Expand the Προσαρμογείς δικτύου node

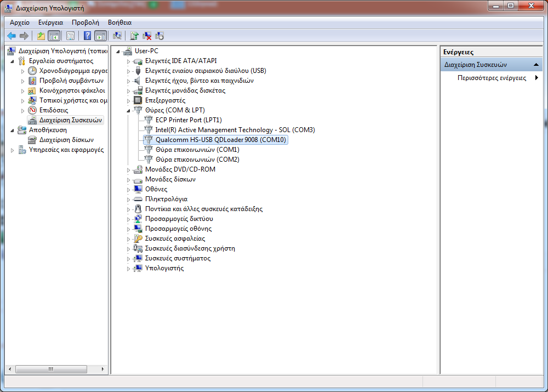[129, 219]
